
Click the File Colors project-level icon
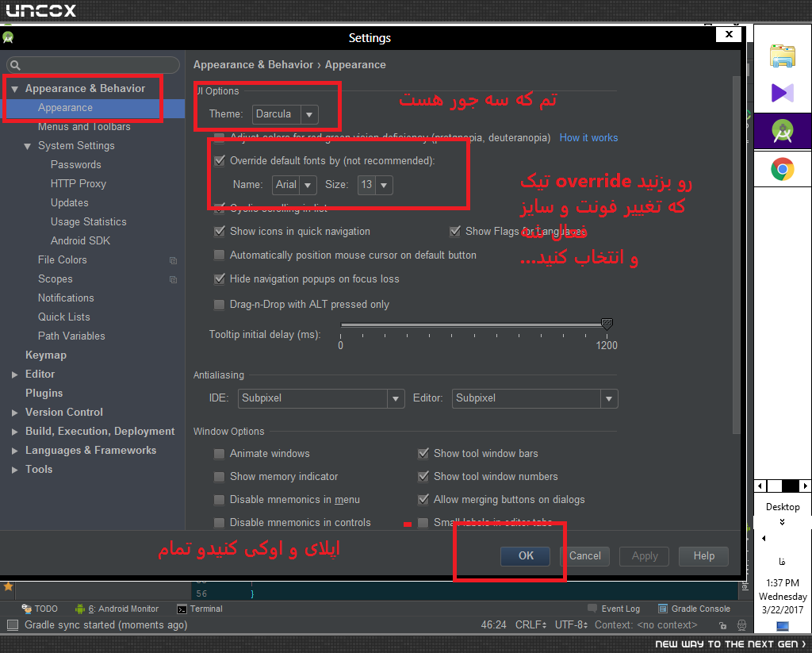173,260
